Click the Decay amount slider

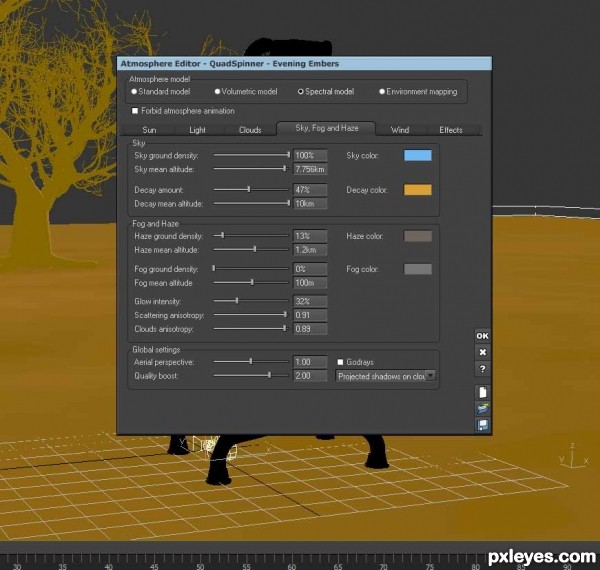pyautogui.click(x=251, y=189)
